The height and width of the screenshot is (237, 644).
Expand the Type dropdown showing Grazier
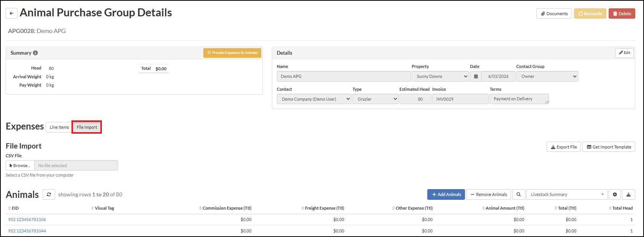tap(375, 99)
